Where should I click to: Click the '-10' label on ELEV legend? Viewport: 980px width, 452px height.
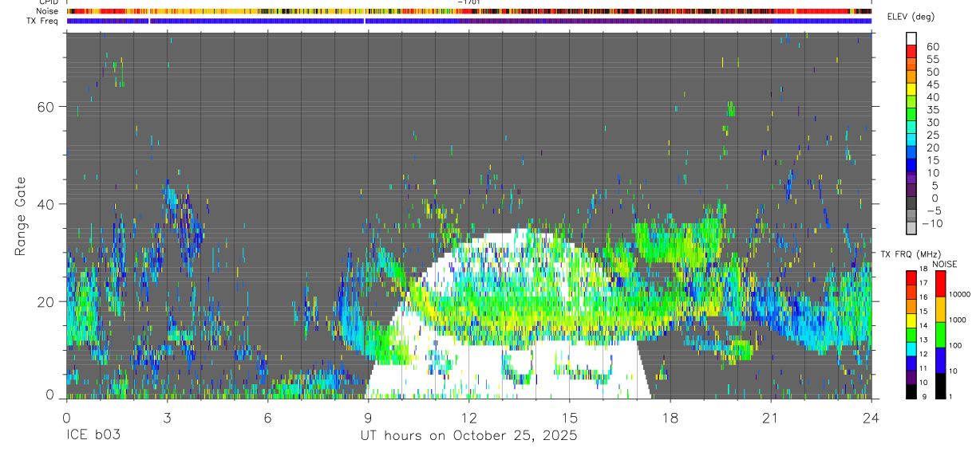pos(932,223)
